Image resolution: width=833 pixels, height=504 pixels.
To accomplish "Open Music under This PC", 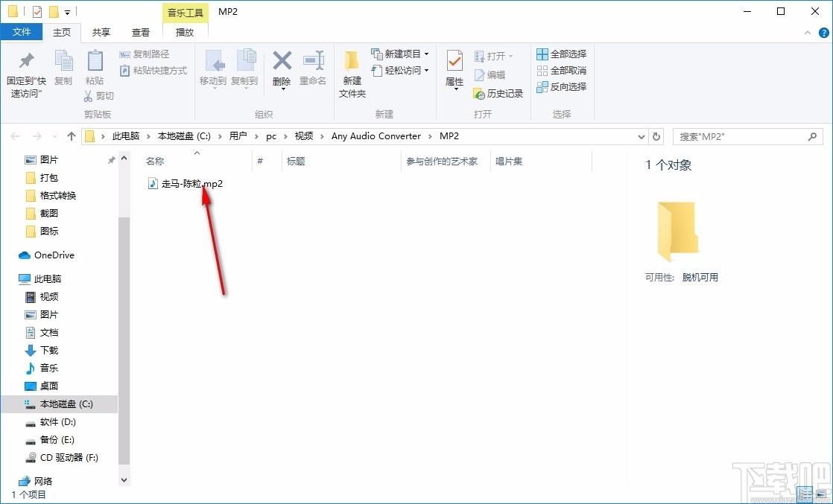I will pos(42,368).
